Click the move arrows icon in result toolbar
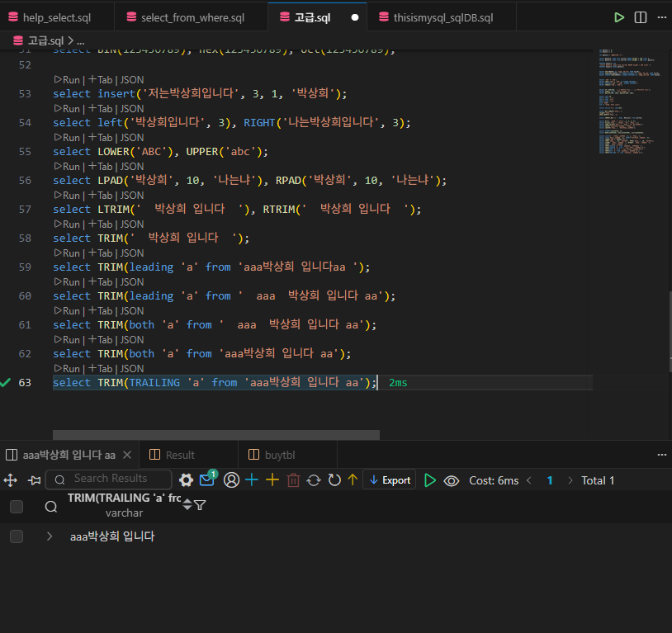This screenshot has width=672, height=633. click(10, 480)
